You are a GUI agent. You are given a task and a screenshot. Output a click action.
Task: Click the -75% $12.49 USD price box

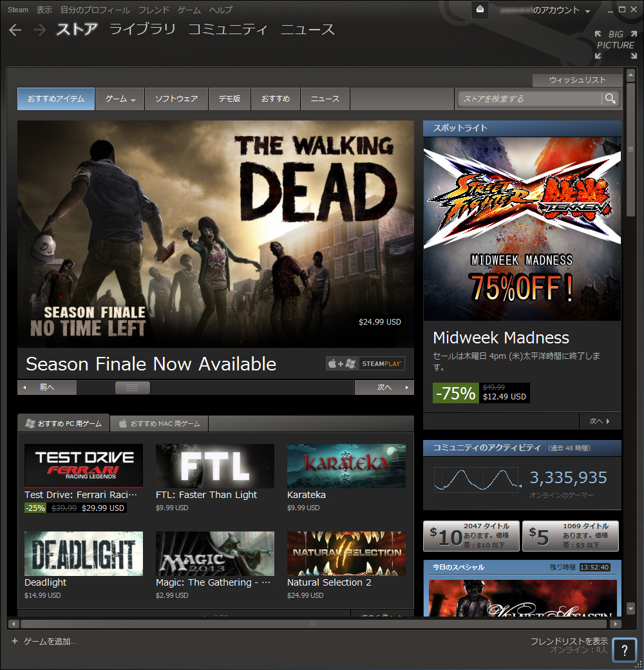pyautogui.click(x=481, y=393)
